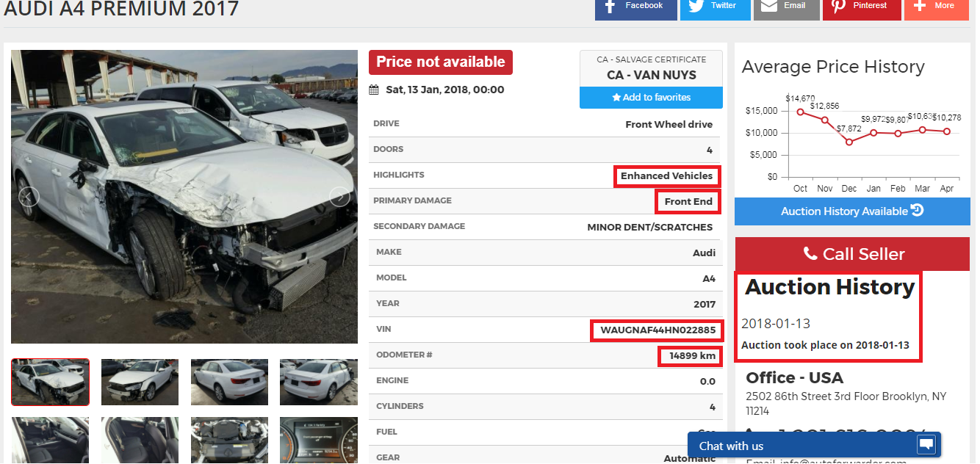Click main damaged Audi photo

coord(184,197)
